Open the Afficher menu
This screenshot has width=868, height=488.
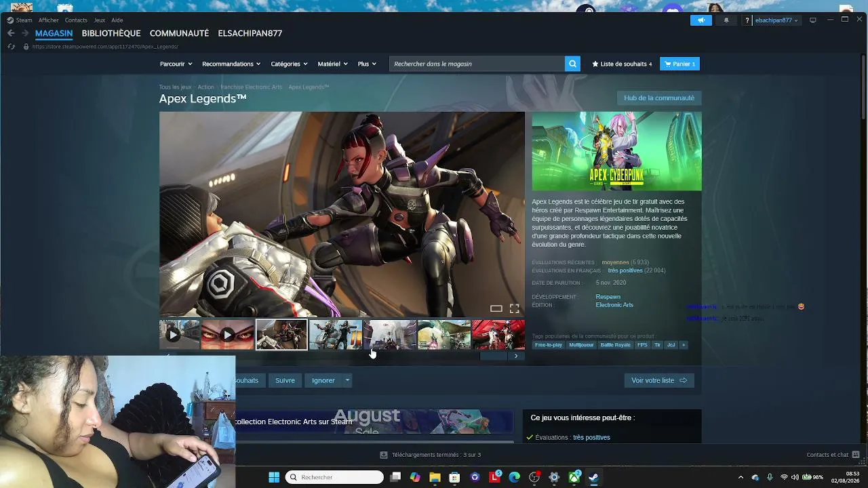(49, 20)
